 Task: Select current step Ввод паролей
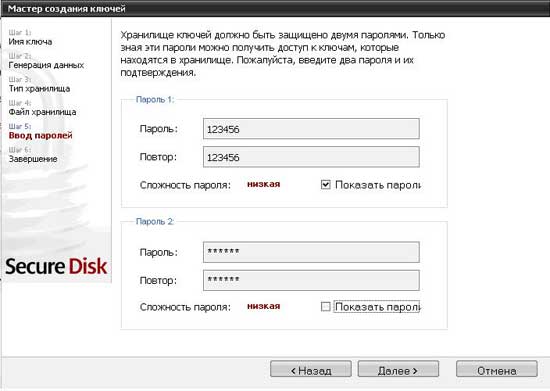pos(41,135)
